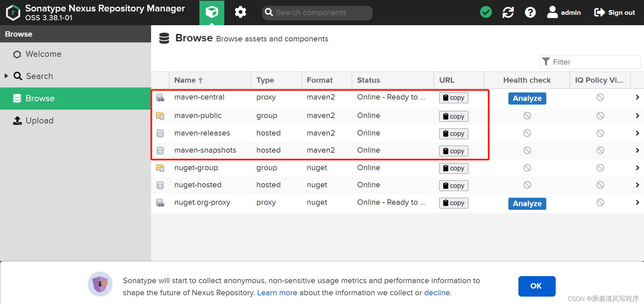Viewport: 644px width, 305px height.
Task: Select the nuget-hosted repository name
Action: pos(198,185)
